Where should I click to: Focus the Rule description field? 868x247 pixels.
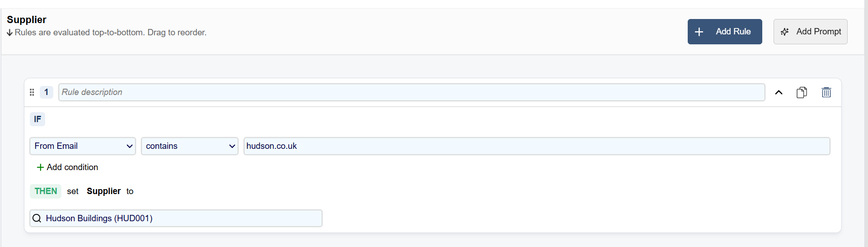[x=411, y=92]
